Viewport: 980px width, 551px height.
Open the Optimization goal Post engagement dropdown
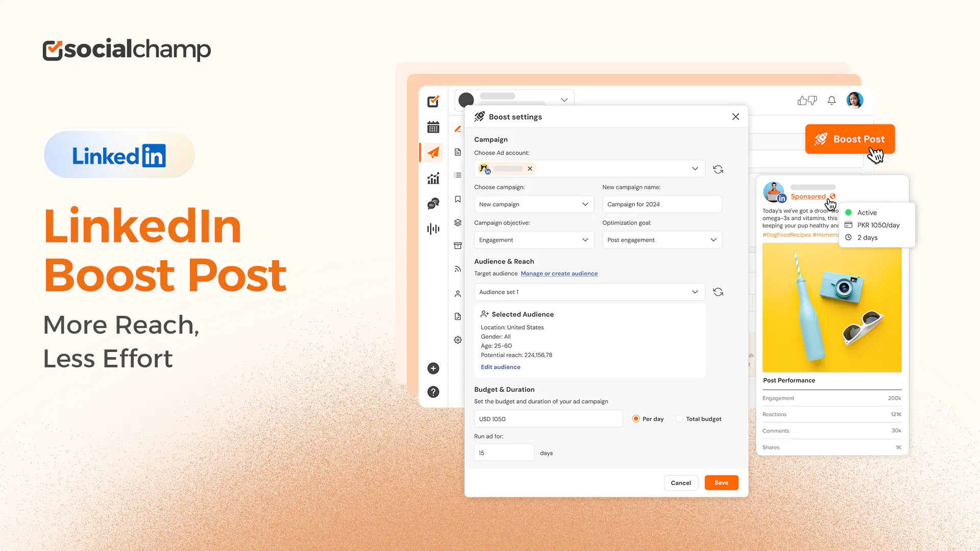pyautogui.click(x=662, y=240)
